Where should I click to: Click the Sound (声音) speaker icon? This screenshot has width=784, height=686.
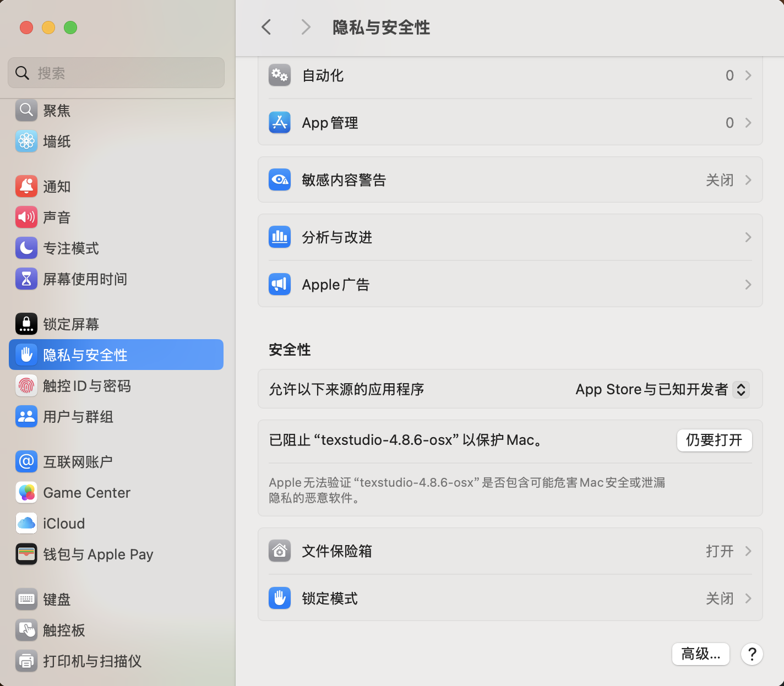(26, 217)
